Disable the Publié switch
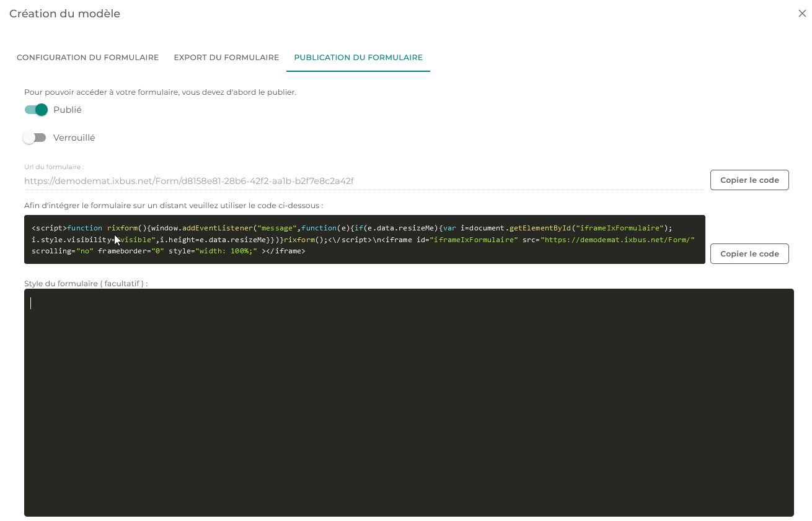 [36, 110]
